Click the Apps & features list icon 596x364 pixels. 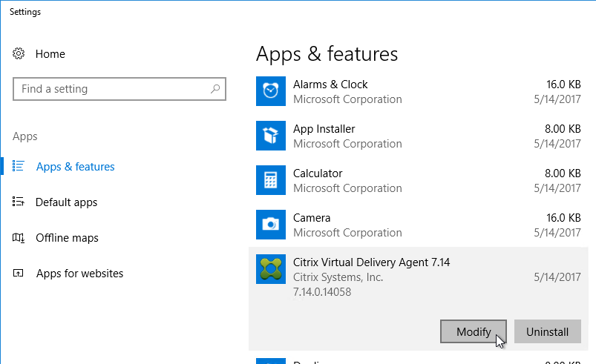[19, 166]
